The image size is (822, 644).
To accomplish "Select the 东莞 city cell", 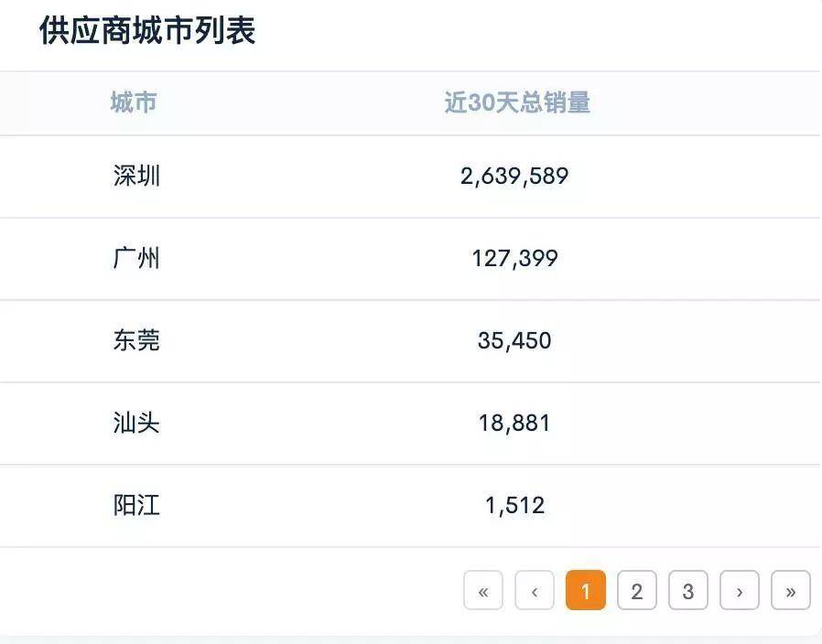I will click(136, 340).
